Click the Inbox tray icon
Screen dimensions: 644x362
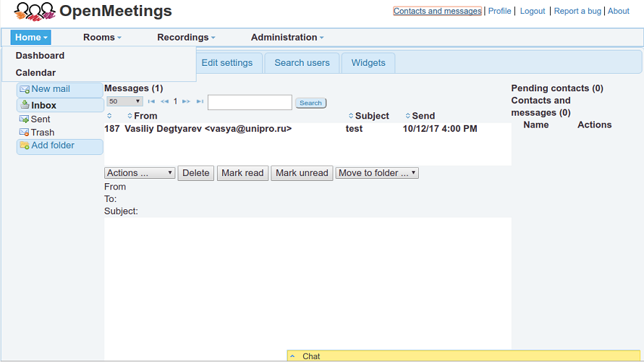(x=25, y=106)
